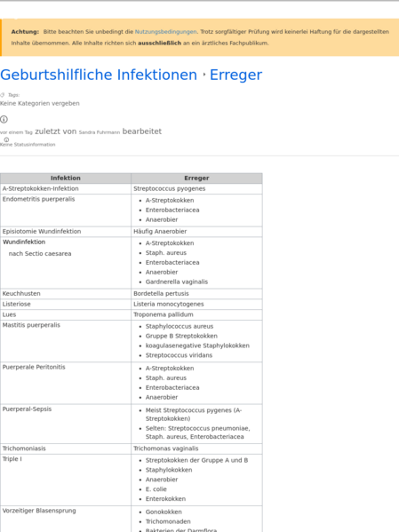399x532 pixels.
Task: Click the tag icon beside Tags label
Action: (3, 95)
